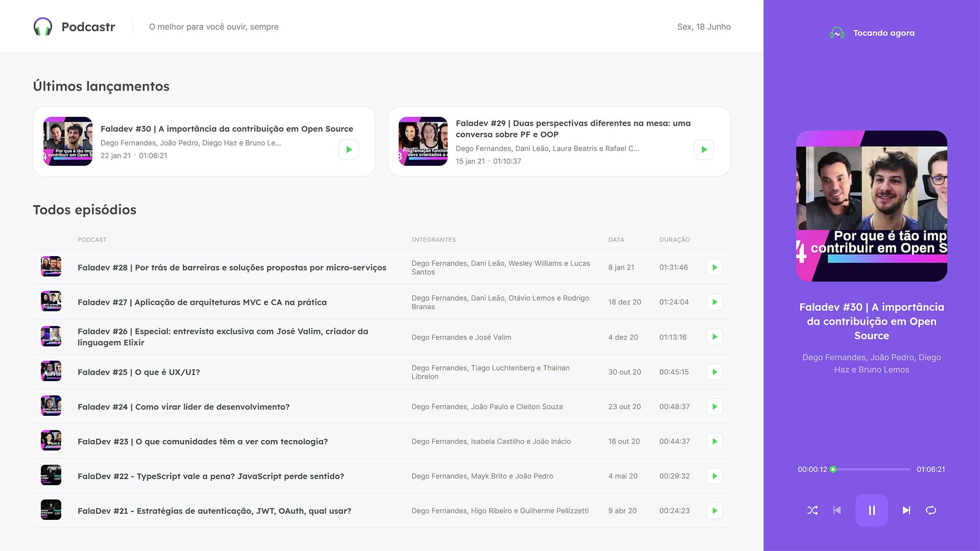The height and width of the screenshot is (551, 980).
Task: Skip to next episode in player
Action: (x=906, y=510)
